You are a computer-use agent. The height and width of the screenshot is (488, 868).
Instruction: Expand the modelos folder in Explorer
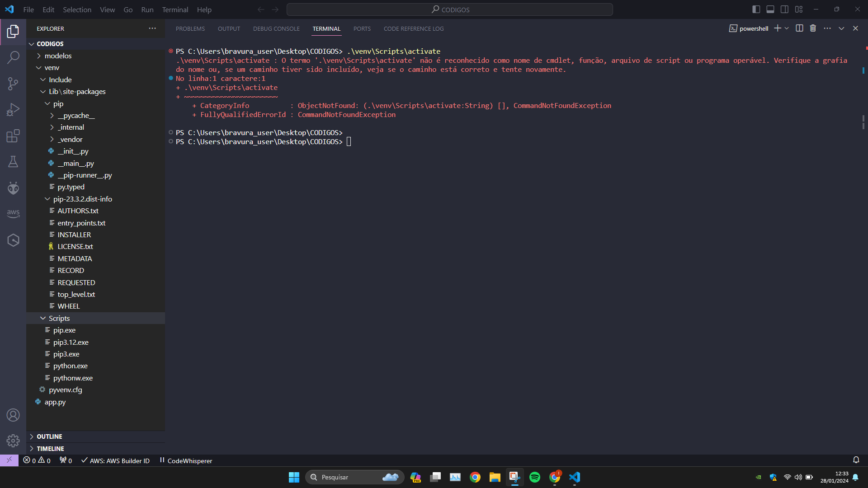click(58, 56)
